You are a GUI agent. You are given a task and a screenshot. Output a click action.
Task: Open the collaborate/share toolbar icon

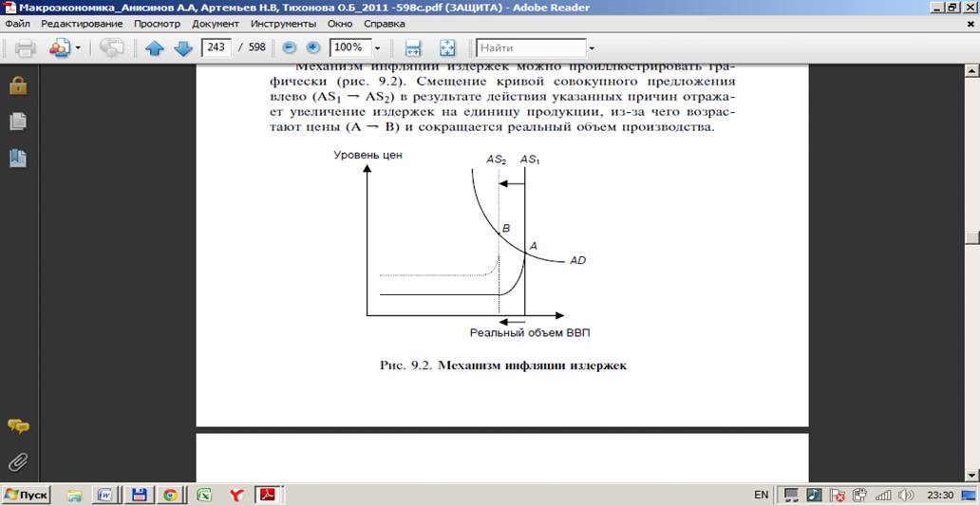point(60,48)
